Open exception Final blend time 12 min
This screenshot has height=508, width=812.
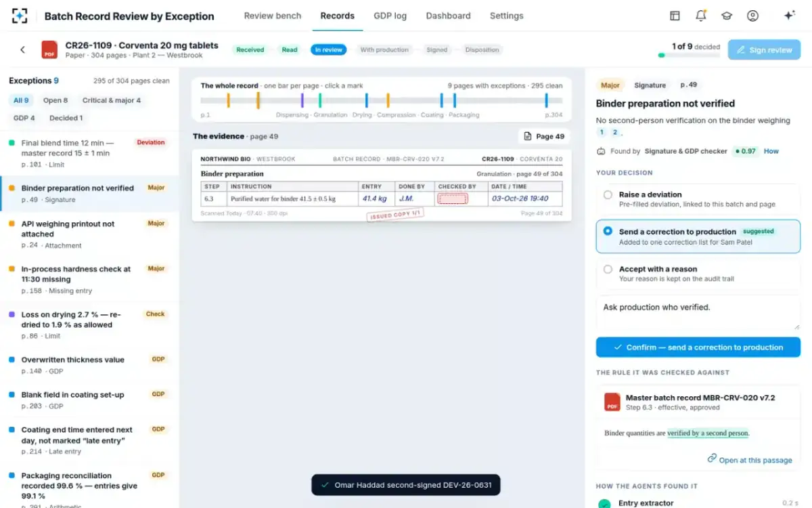click(x=89, y=153)
